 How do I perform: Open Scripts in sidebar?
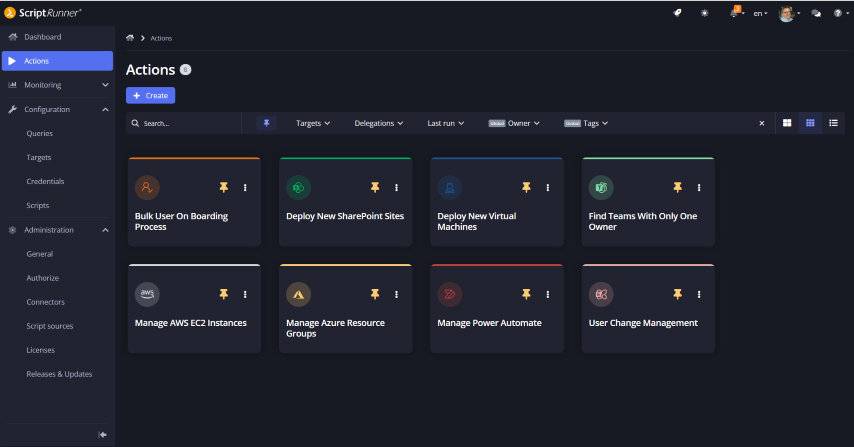[38, 205]
